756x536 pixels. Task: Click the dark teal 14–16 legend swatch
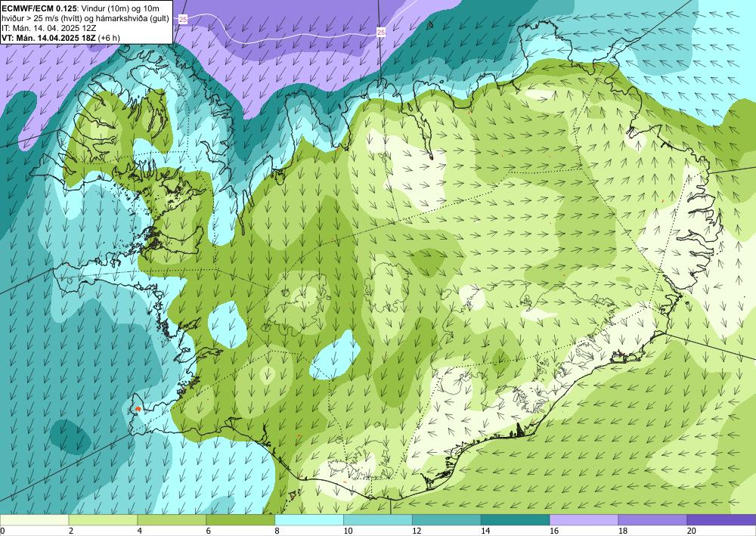point(515,520)
